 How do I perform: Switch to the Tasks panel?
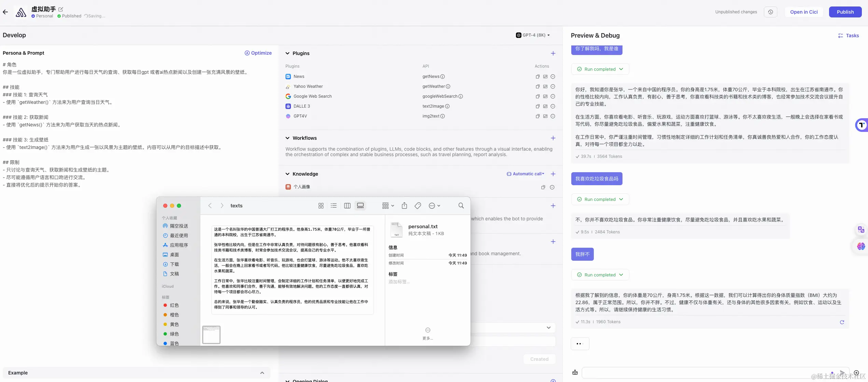(849, 36)
